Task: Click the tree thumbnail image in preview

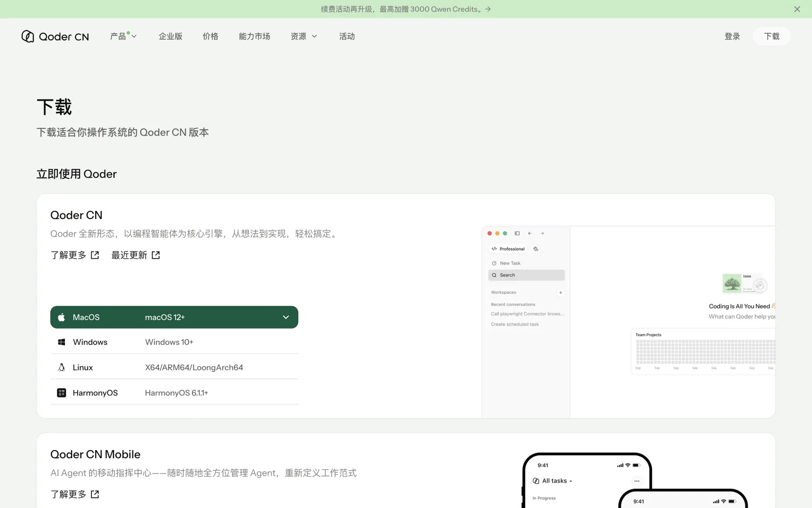Action: click(x=732, y=283)
